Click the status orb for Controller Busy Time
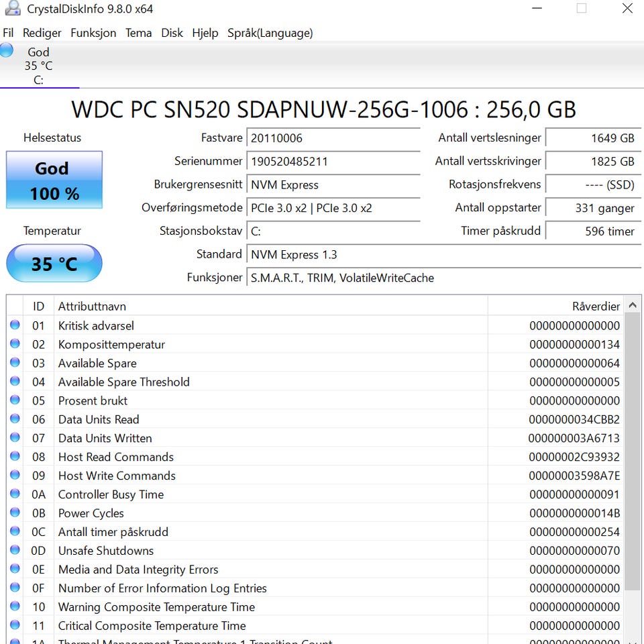The width and height of the screenshot is (644, 644). click(15, 494)
